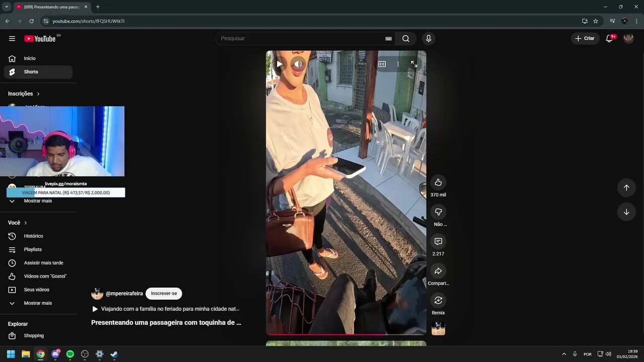Click the Short title "Presenteando uma passageira"
The height and width of the screenshot is (362, 644).
[x=166, y=322]
